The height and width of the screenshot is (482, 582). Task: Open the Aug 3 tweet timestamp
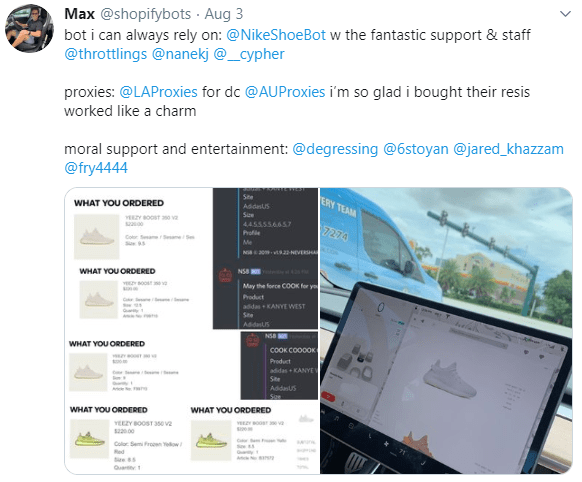point(224,14)
